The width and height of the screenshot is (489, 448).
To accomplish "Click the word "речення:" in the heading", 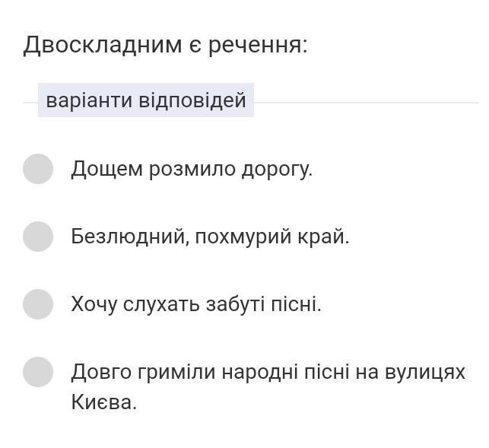I will click(258, 46).
